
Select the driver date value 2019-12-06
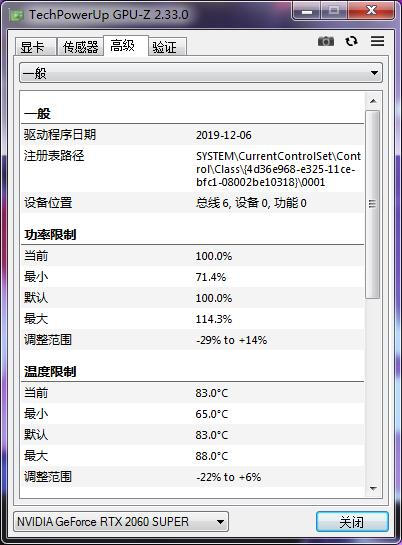click(x=223, y=135)
